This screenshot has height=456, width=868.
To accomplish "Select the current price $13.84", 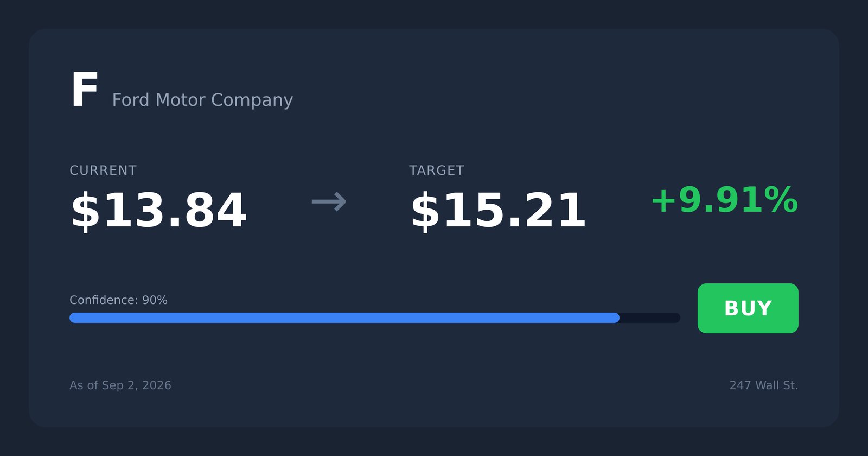I will (x=158, y=211).
